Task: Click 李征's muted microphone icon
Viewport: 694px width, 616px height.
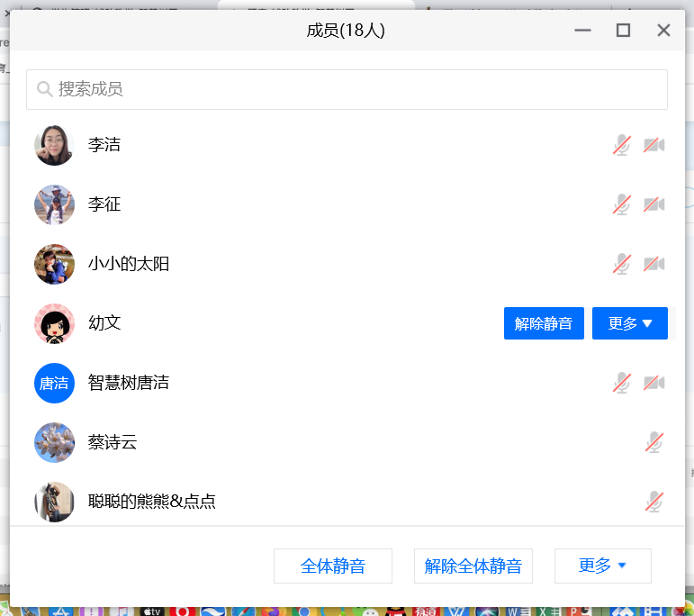Action: point(622,204)
